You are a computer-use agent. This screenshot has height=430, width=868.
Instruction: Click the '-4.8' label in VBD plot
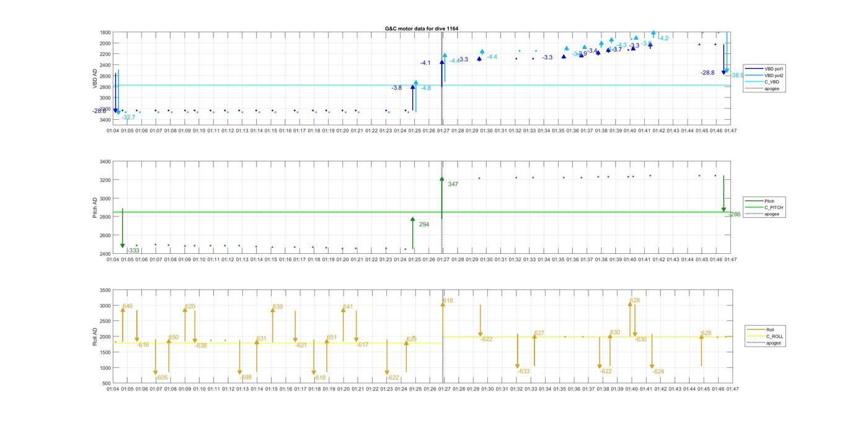click(x=426, y=88)
